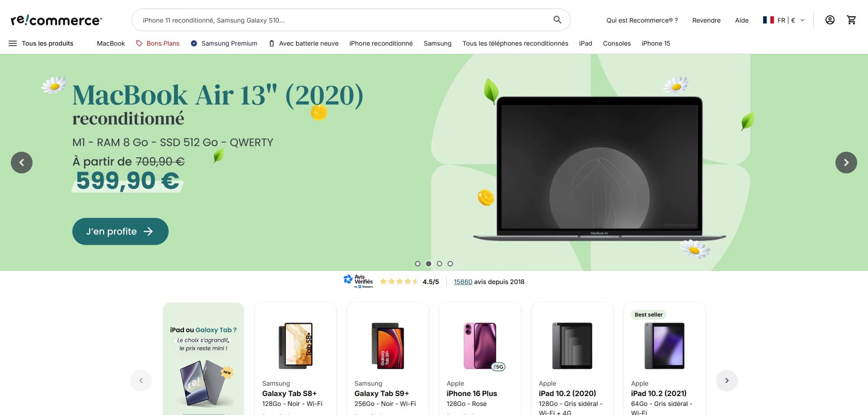This screenshot has width=868, height=415.
Task: Click the iPad 10.2 (2020) title
Action: click(567, 393)
